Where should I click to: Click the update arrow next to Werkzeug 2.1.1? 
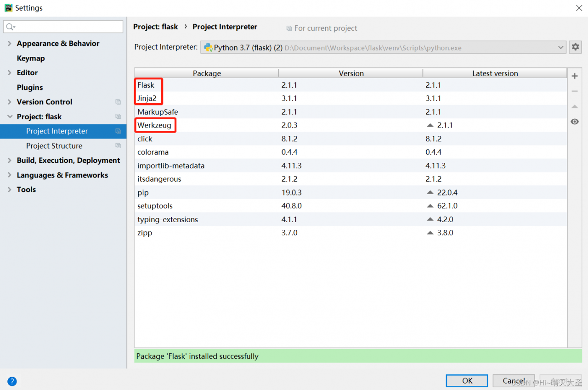point(430,125)
